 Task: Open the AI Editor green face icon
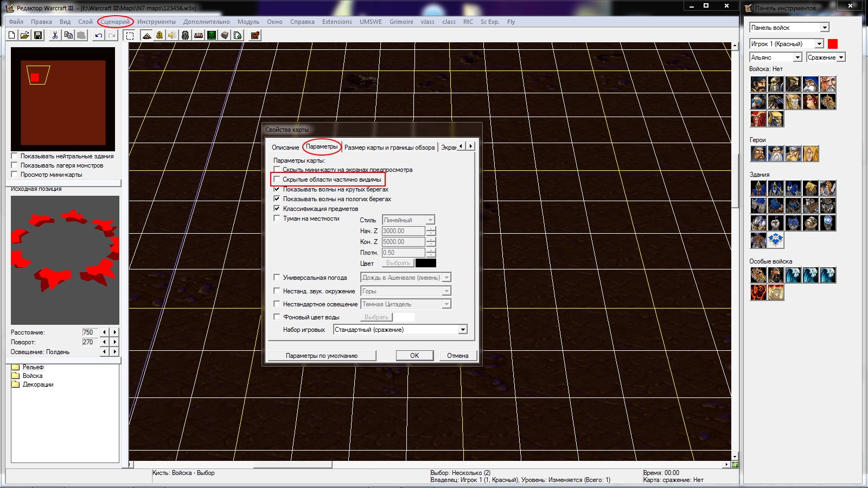[x=212, y=35]
